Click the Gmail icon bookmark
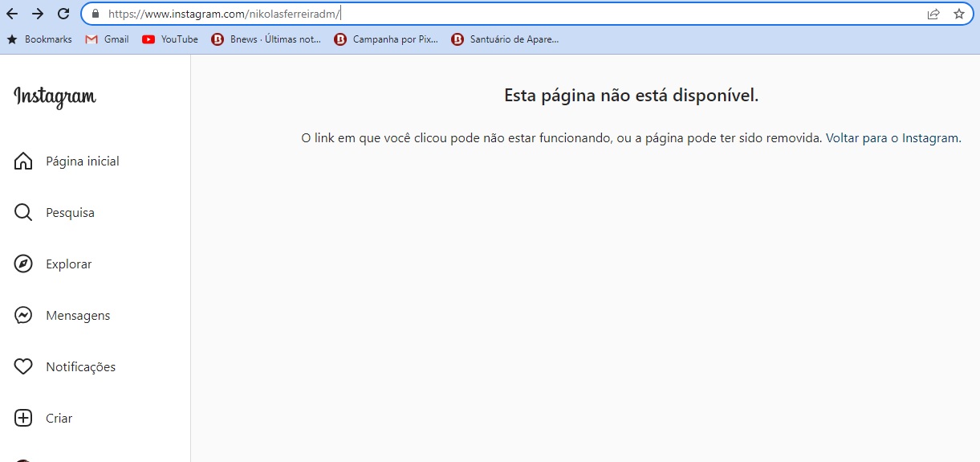This screenshot has width=980, height=462. pyautogui.click(x=91, y=39)
